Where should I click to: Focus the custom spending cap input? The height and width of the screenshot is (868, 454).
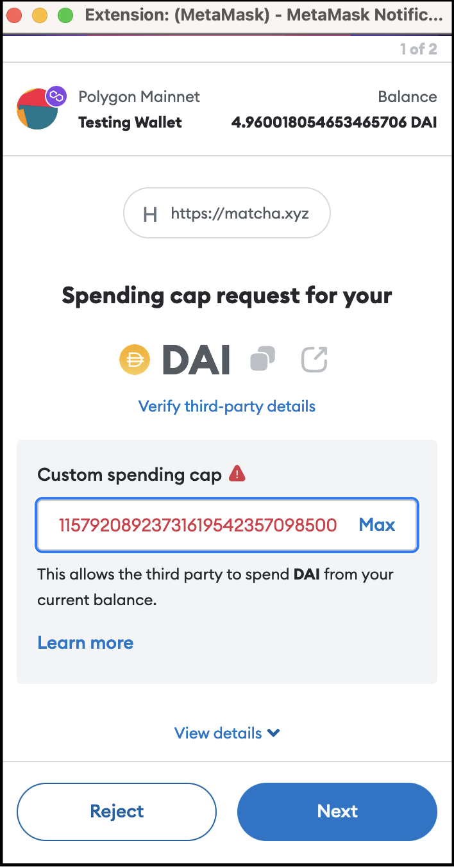coord(198,526)
